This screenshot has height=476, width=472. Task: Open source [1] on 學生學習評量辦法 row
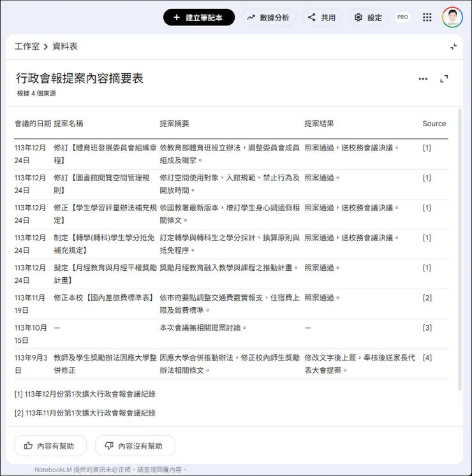point(427,208)
